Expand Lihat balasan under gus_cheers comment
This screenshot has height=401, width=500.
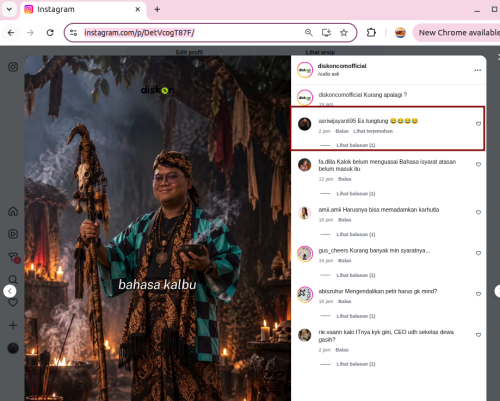(x=356, y=275)
